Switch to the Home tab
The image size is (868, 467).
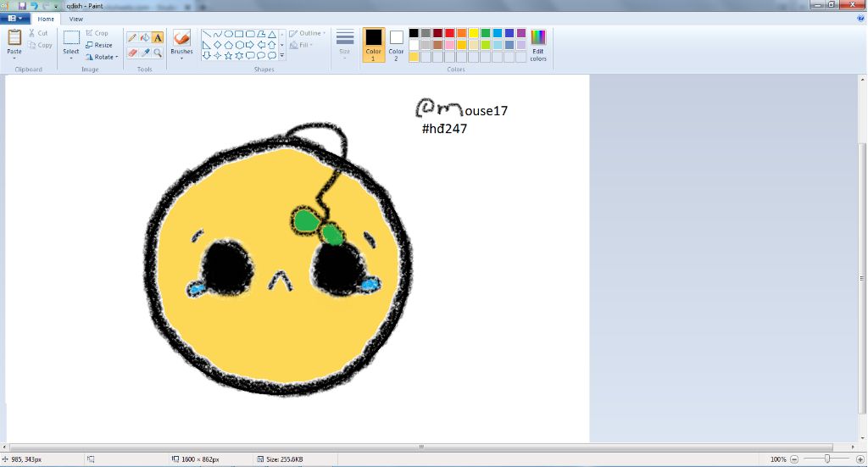point(46,19)
